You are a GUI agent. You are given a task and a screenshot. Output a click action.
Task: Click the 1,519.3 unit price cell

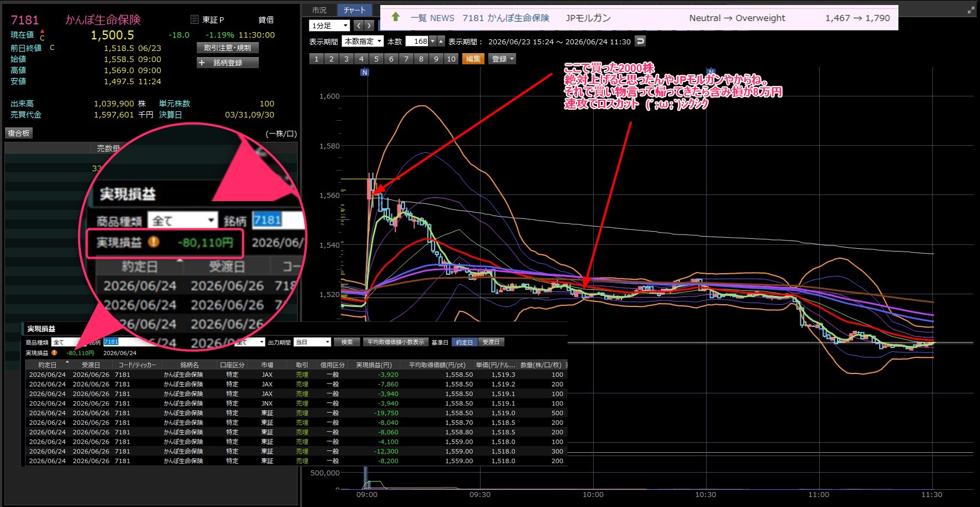(503, 375)
